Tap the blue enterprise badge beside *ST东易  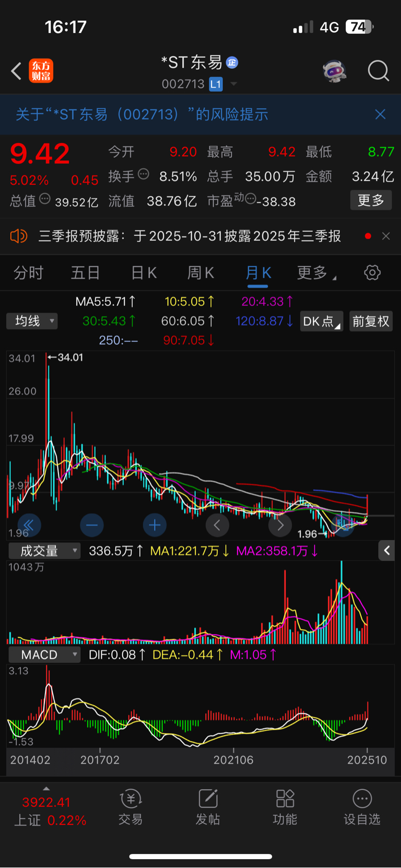pos(232,63)
